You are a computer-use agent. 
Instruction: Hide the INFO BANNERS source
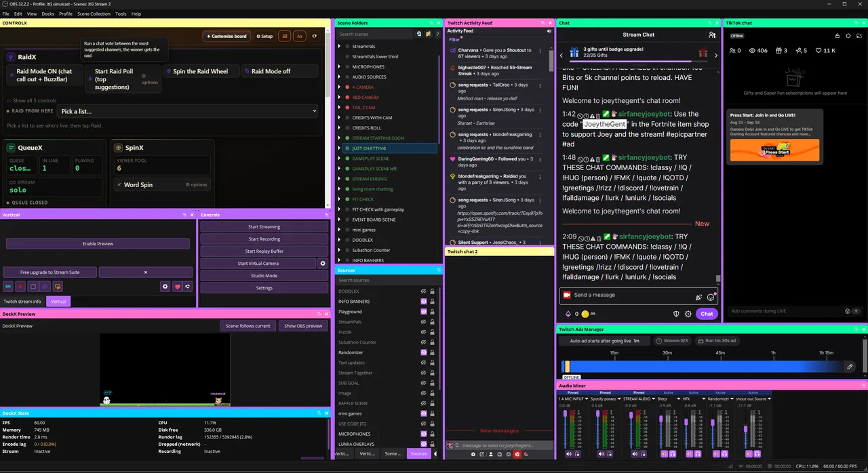click(423, 302)
